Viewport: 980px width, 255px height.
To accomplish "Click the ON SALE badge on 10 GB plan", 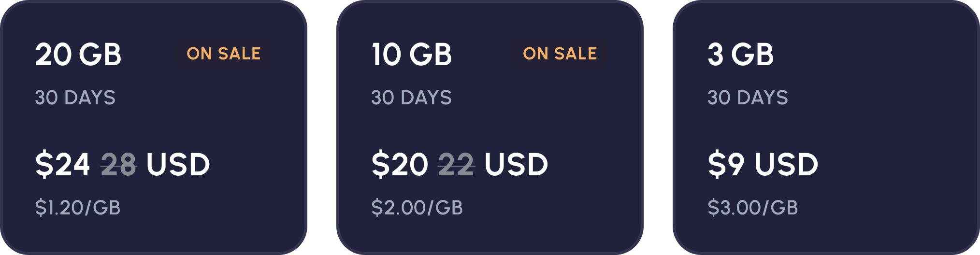I will (560, 54).
